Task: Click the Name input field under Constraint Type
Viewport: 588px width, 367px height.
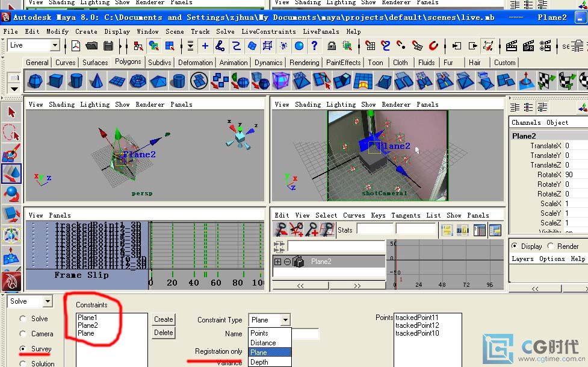Action: (x=305, y=334)
